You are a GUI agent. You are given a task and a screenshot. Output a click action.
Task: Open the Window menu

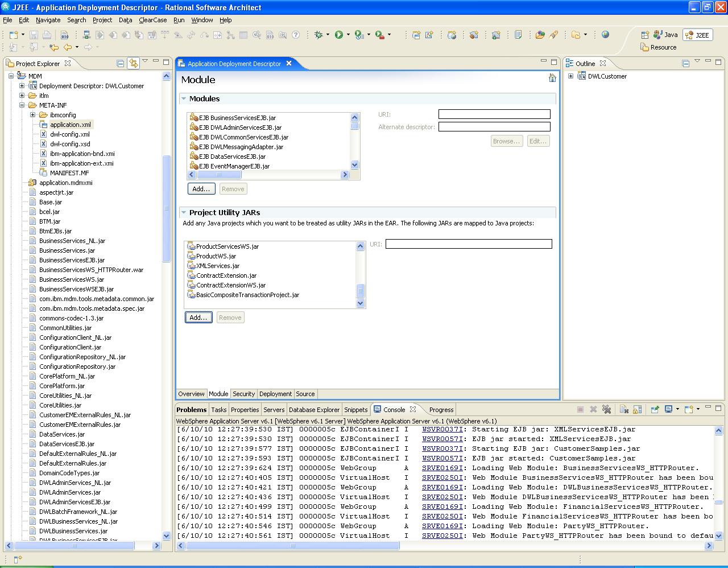(x=202, y=19)
